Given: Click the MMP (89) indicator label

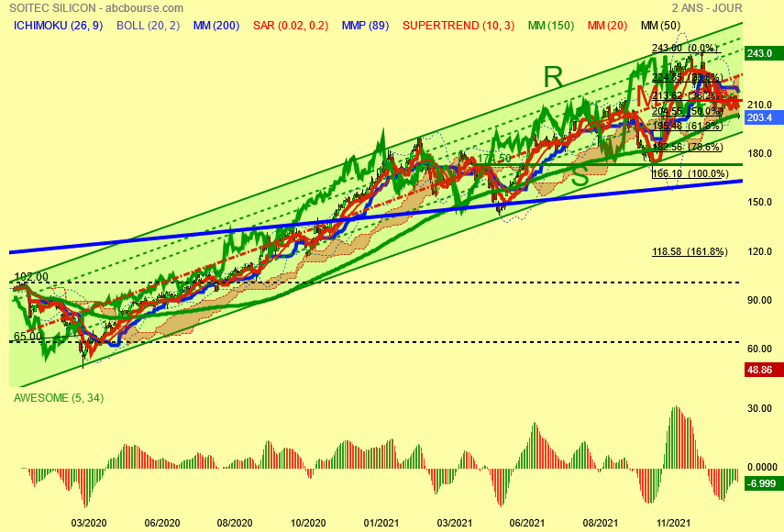Looking at the screenshot, I should pyautogui.click(x=365, y=26).
